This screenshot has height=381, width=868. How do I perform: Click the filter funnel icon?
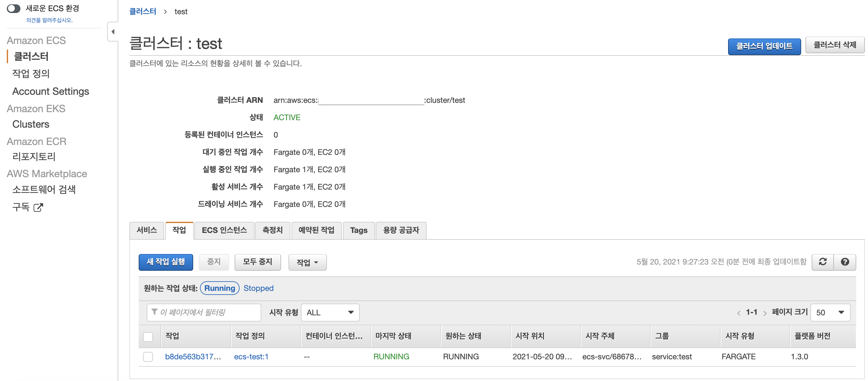pyautogui.click(x=154, y=312)
